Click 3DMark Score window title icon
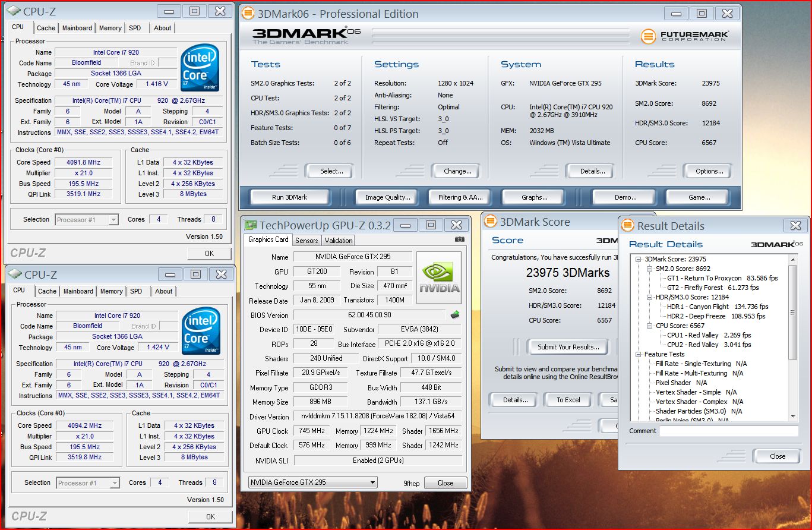812x530 pixels. click(x=490, y=222)
